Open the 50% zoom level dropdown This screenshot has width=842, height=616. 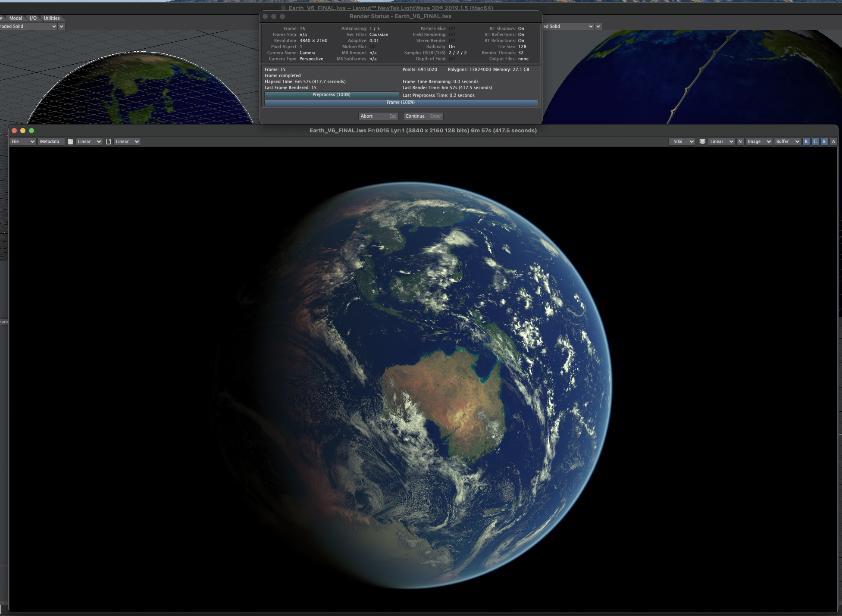pyautogui.click(x=682, y=141)
